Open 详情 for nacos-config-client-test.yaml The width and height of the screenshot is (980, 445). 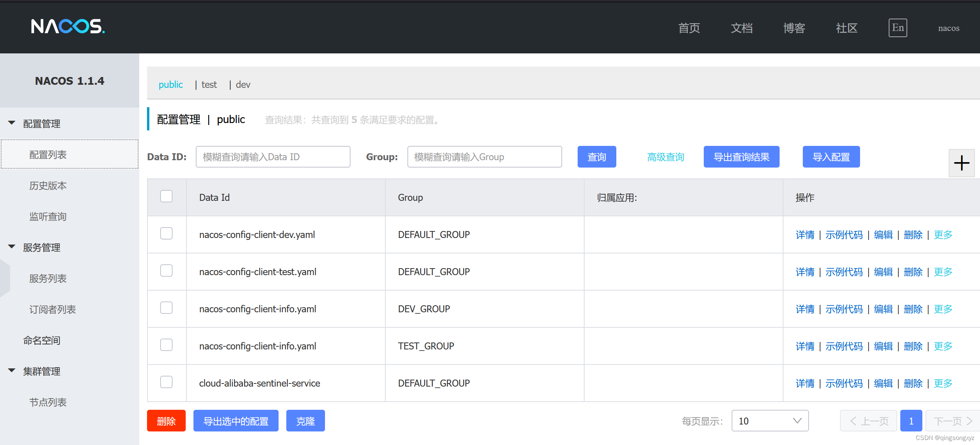click(x=805, y=272)
